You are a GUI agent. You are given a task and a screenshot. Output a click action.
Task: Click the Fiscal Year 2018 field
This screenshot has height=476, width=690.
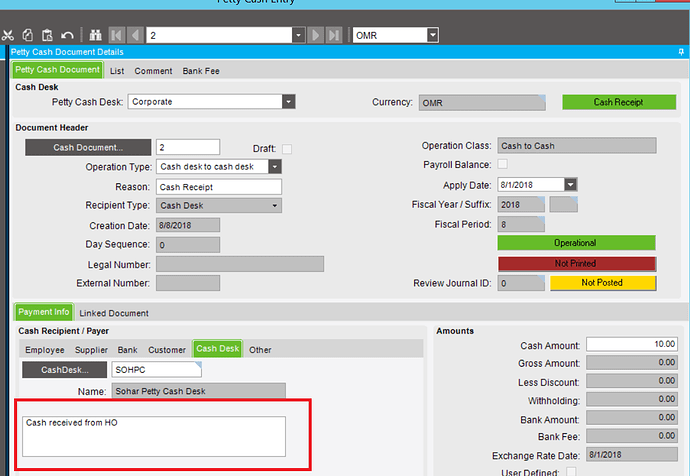click(521, 205)
